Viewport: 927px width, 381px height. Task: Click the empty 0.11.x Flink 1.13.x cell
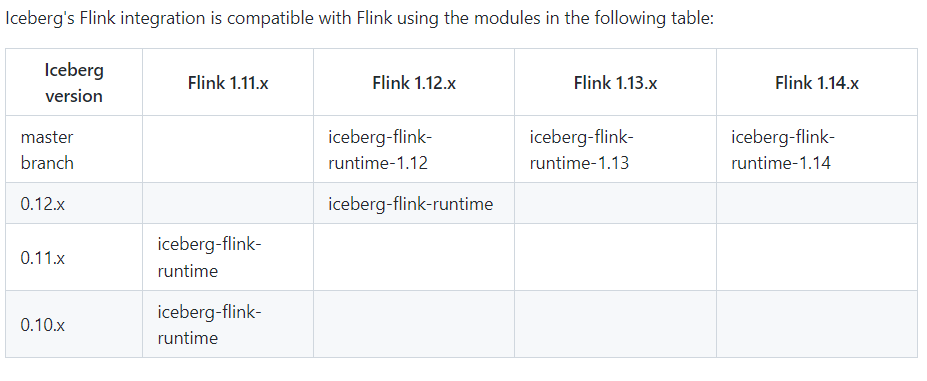click(x=615, y=257)
